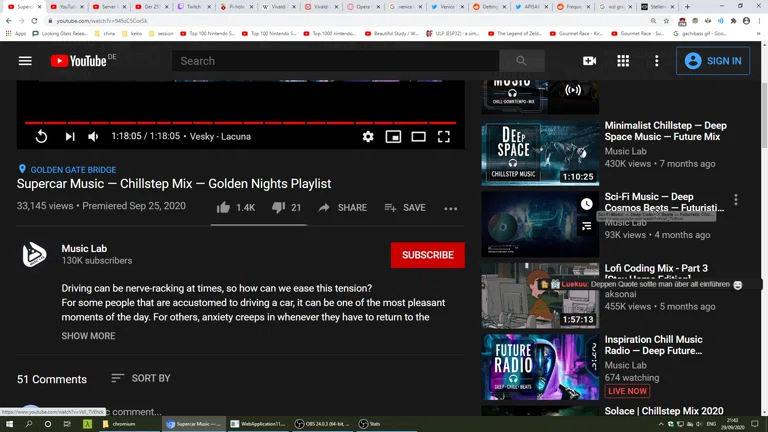
Task: Open Task View on taskbar
Action: pyautogui.click(x=67, y=424)
